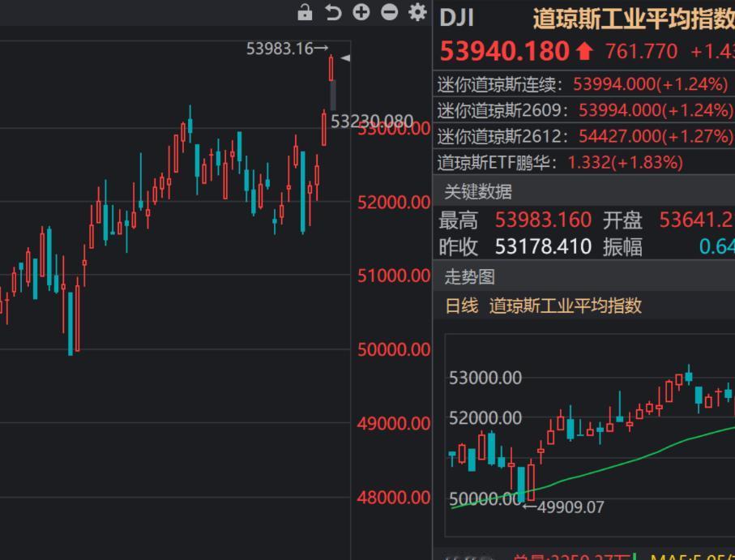Viewport: 735px width, 560px height.
Task: Toggle the chart lock icon
Action: [x=305, y=12]
